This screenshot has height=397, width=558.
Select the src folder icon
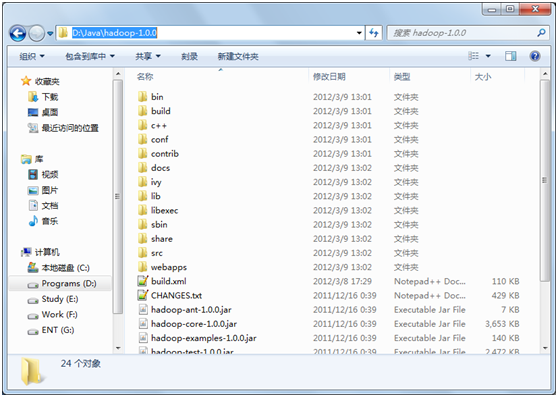(x=142, y=253)
